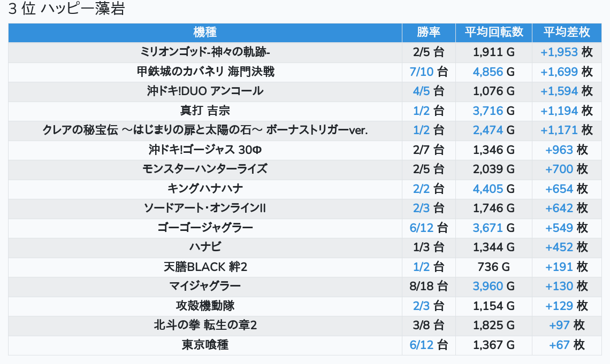The image size is (610, 364).
Task: Select 沖ドキ!DUO アンコール entry
Action: (205, 91)
